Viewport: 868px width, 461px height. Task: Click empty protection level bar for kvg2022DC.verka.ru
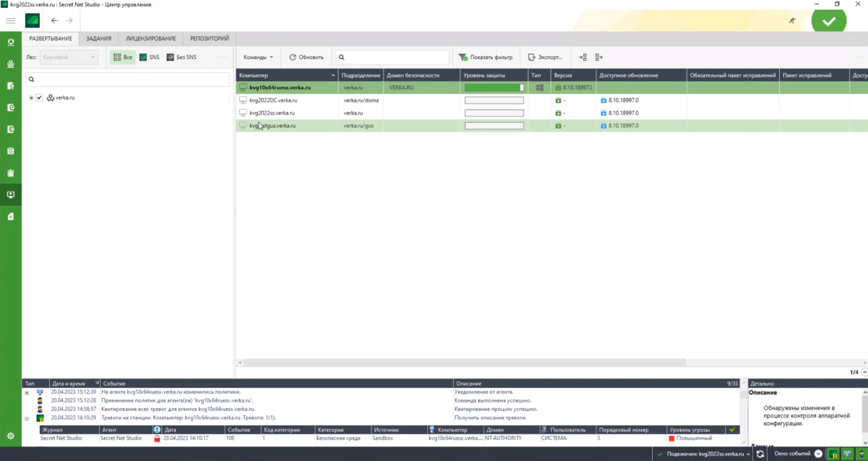click(494, 101)
